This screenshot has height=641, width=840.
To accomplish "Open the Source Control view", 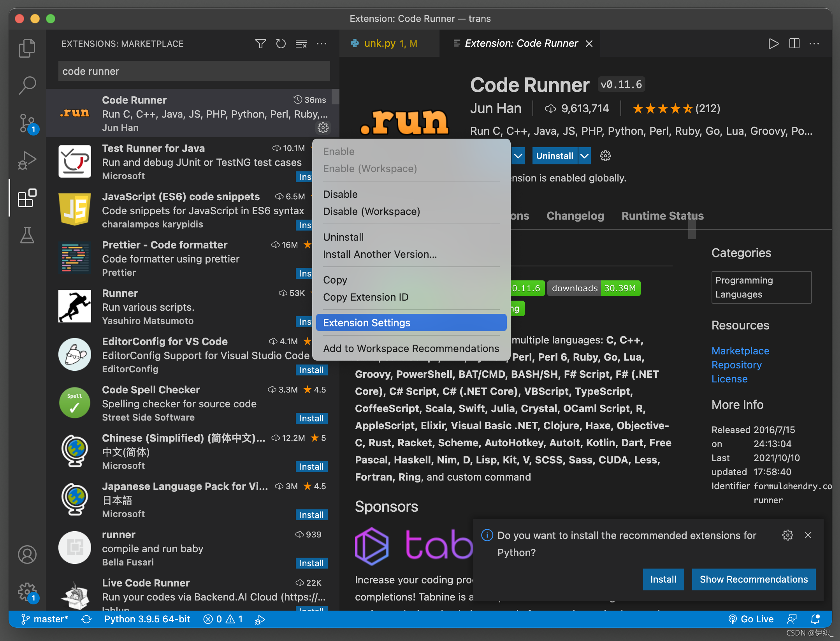I will click(27, 123).
